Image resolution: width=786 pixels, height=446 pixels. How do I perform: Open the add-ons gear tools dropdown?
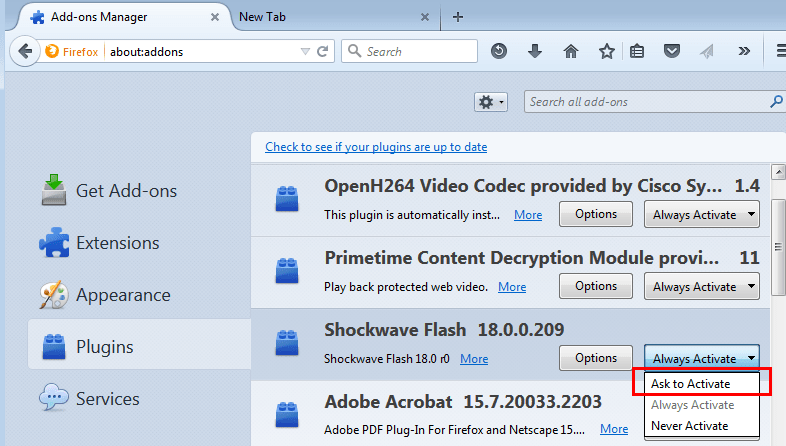491,102
